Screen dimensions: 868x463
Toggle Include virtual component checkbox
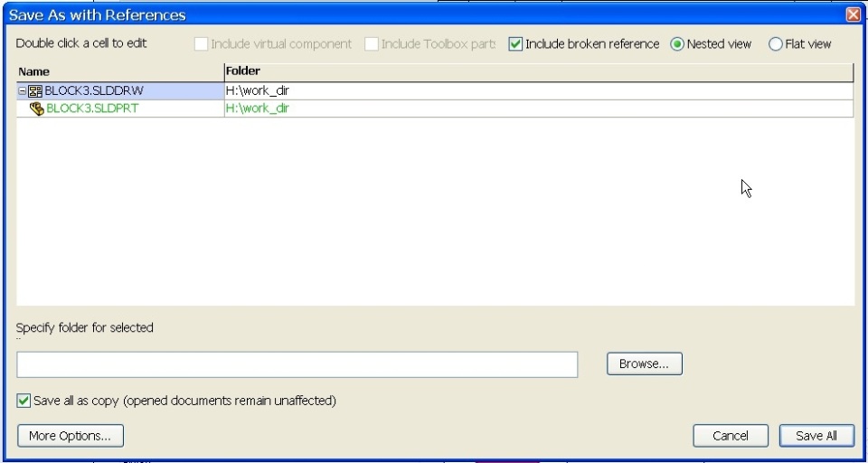(201, 44)
